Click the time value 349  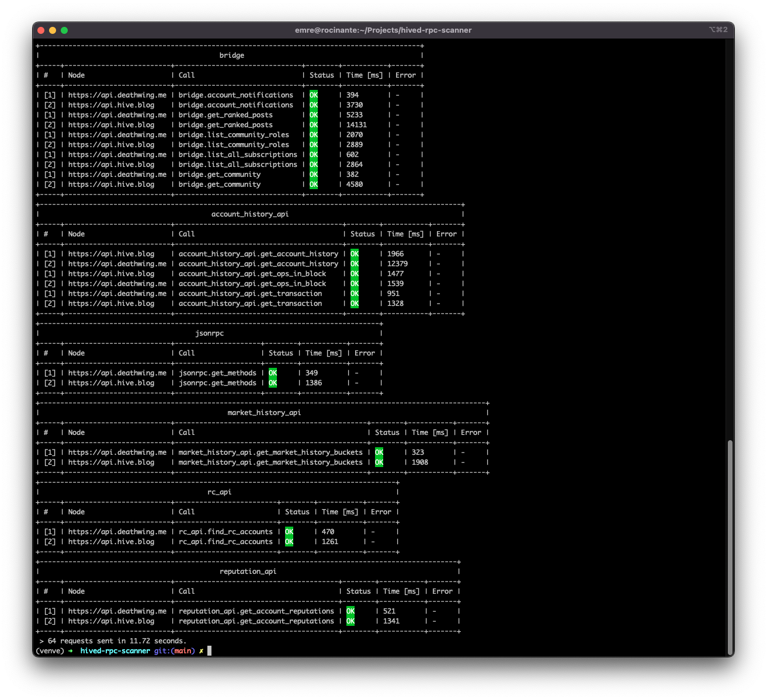[x=311, y=373]
